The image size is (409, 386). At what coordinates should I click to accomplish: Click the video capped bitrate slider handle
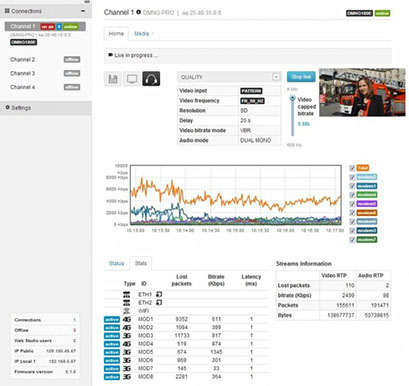tap(293, 98)
